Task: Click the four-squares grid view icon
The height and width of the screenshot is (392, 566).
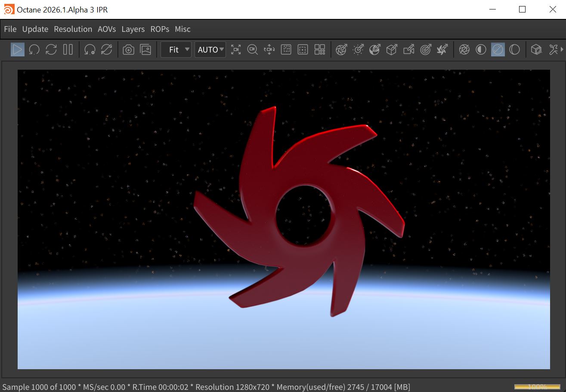Action: [320, 50]
